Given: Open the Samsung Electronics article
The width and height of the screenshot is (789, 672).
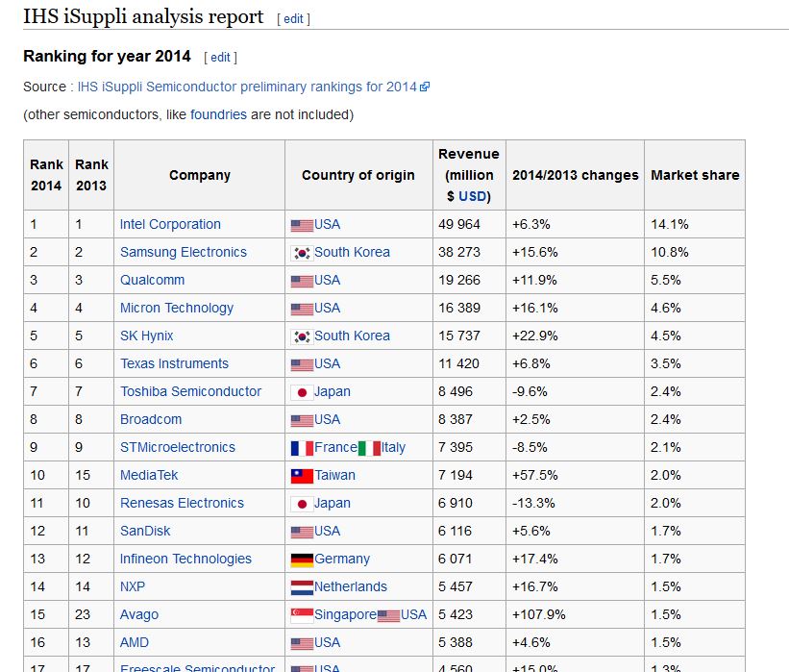Looking at the screenshot, I should point(184,252).
